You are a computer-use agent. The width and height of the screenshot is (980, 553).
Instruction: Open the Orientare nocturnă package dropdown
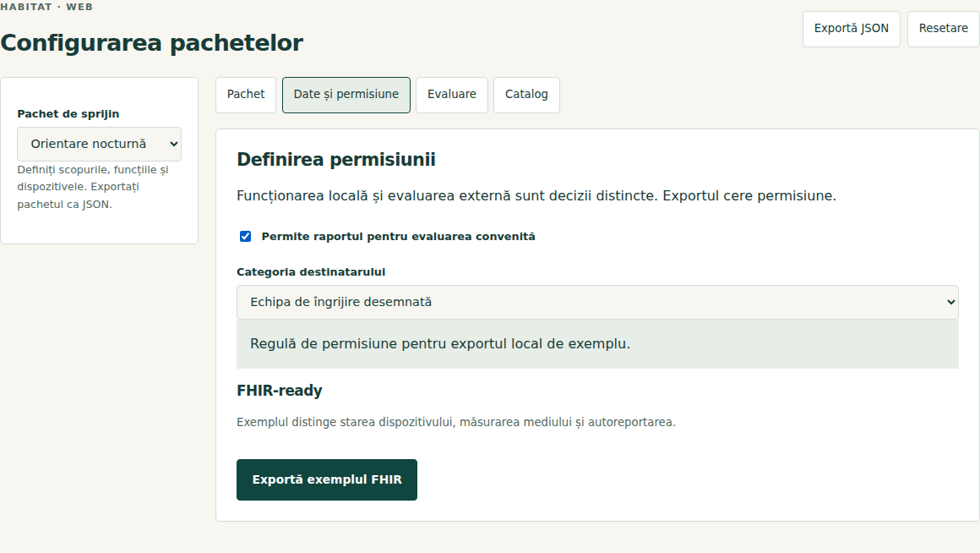[x=100, y=144]
